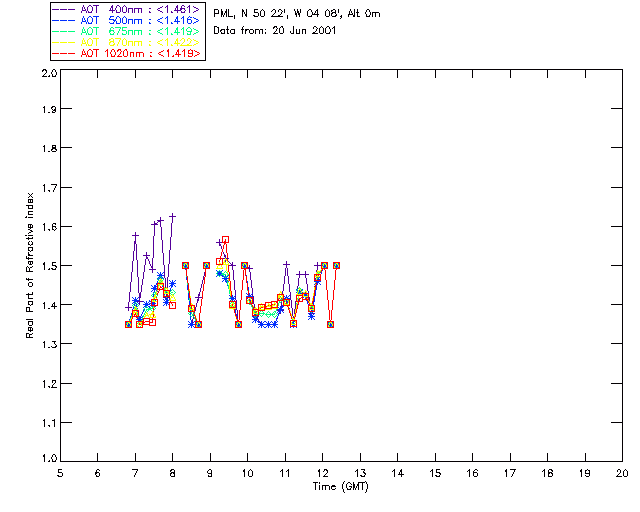This screenshot has height=512, width=640.
Task: Click the x-axis tick label "20"
Action: click(x=622, y=473)
